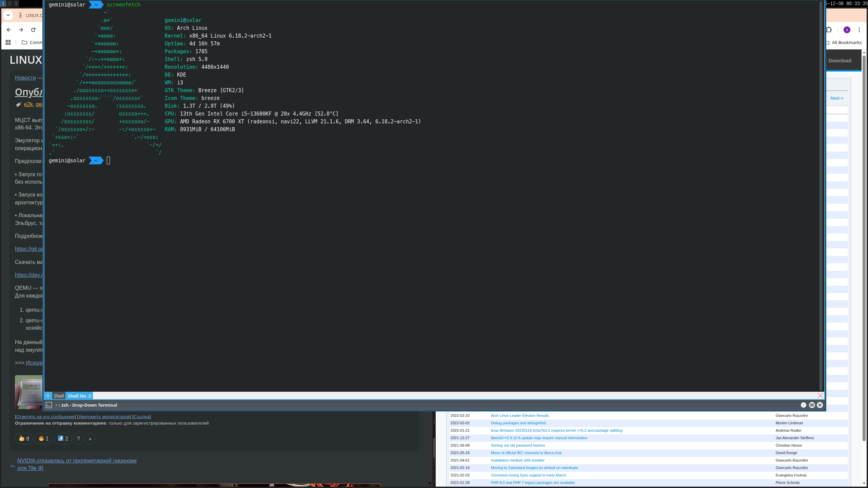The image size is (868, 488).
Task: Toggle the keep-open pin button in Yakuake
Action: pyautogui.click(x=803, y=405)
